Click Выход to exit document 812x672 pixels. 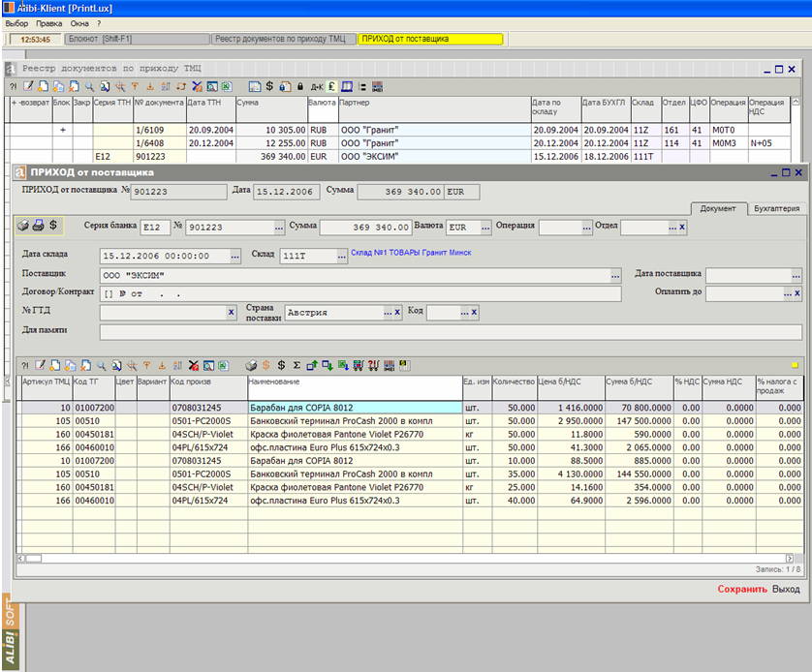tap(786, 589)
